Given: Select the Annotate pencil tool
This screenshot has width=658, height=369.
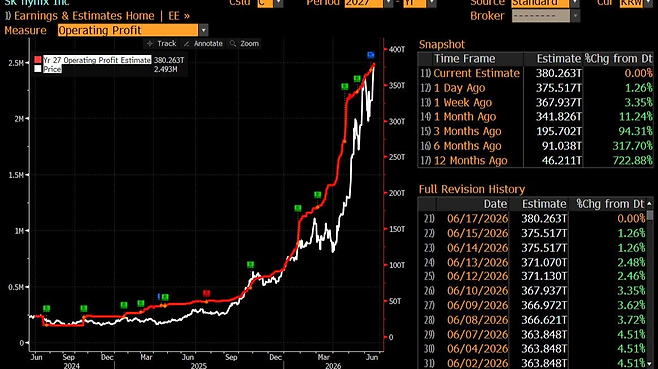Looking at the screenshot, I should (203, 44).
